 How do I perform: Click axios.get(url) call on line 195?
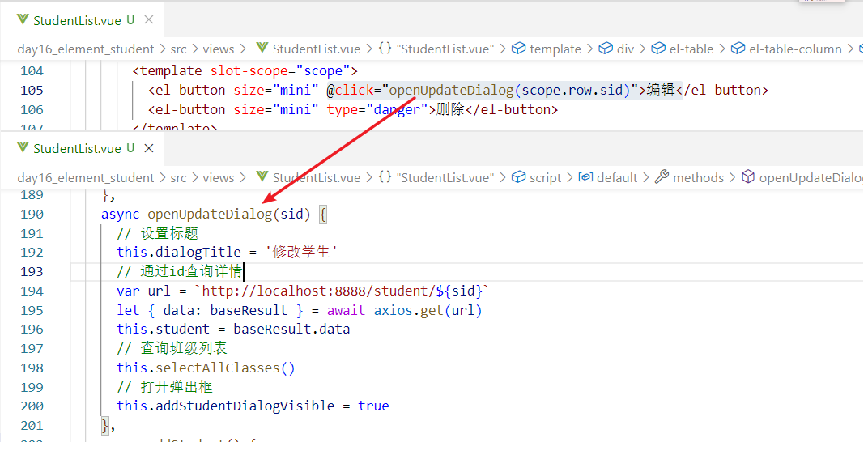point(428,311)
